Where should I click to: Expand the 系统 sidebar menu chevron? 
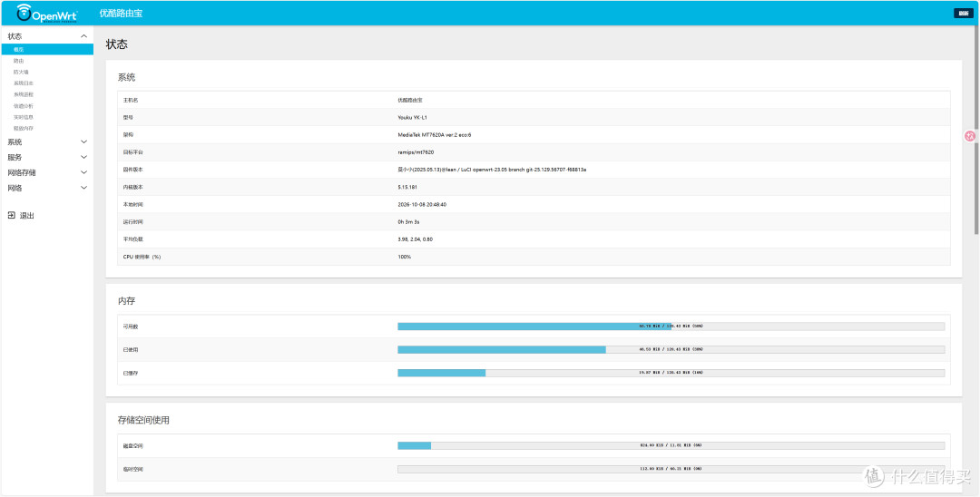click(x=84, y=141)
